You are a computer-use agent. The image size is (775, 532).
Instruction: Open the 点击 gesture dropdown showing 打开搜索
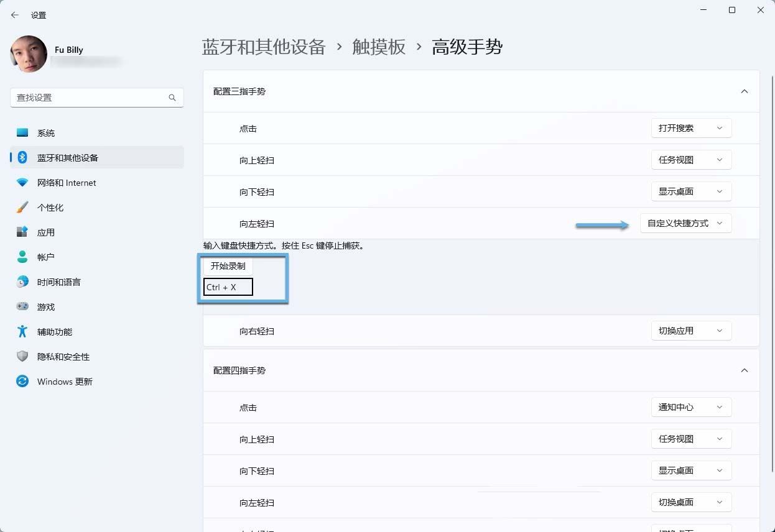[x=690, y=128]
